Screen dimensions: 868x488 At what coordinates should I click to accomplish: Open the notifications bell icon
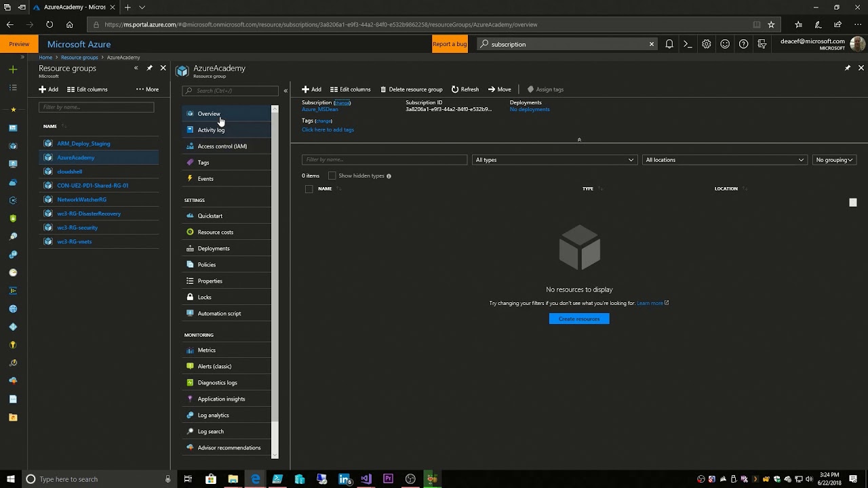[669, 44]
